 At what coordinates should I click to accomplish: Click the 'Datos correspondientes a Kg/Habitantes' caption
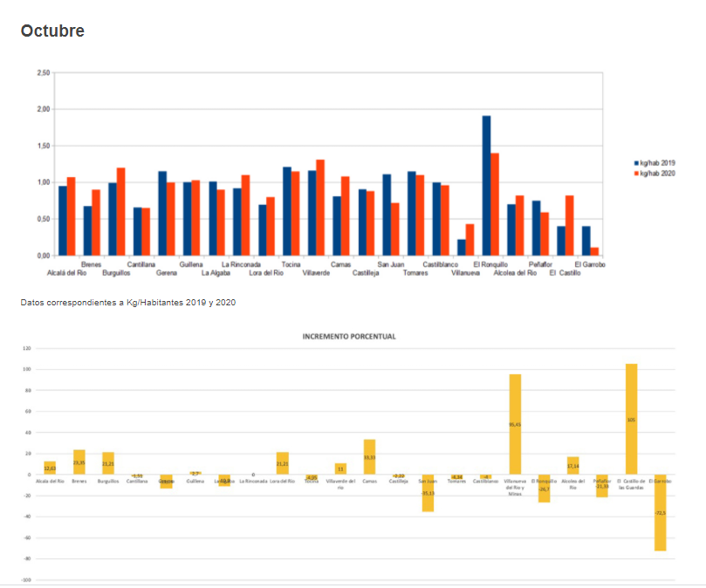click(x=128, y=303)
